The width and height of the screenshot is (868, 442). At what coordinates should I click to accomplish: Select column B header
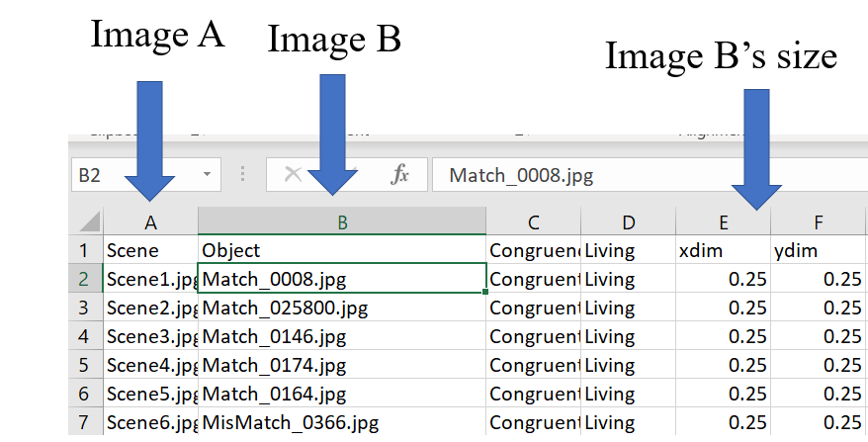[341, 222]
